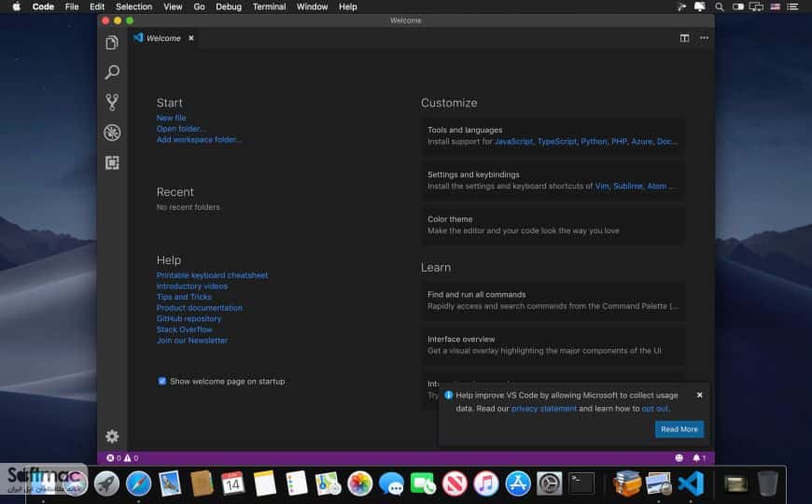Open the Terminal menu
This screenshot has width=812, height=504.
pos(269,7)
